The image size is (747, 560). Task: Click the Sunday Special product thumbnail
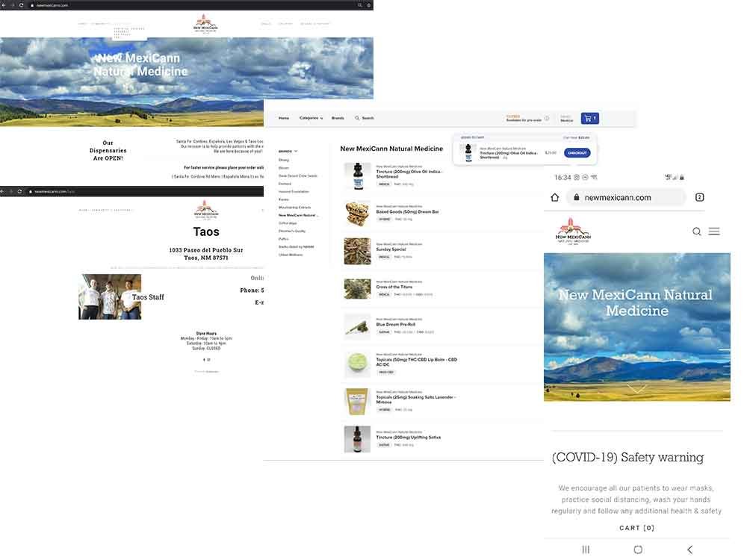coord(357,251)
